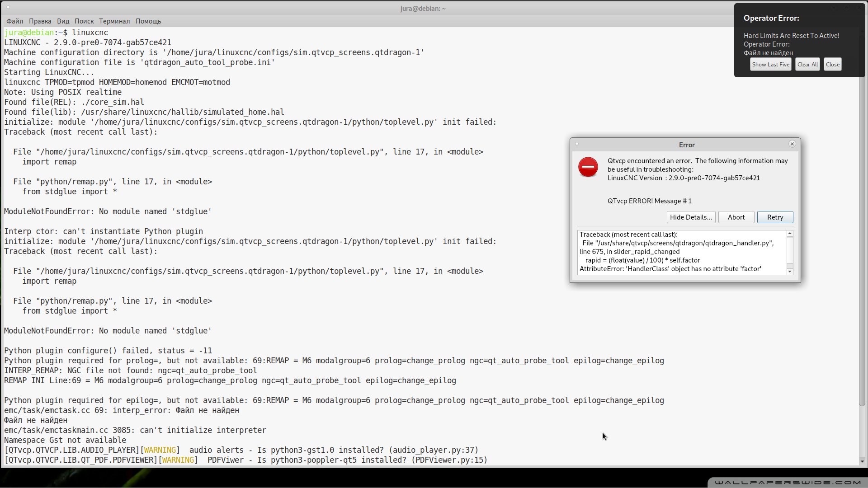Abort in the Qtvcp Error dialog
The image size is (868, 488).
736,217
